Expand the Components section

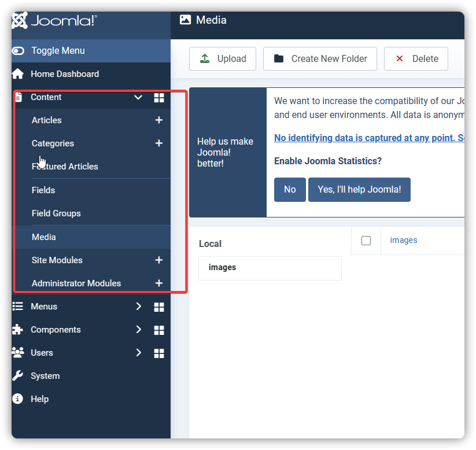pyautogui.click(x=138, y=330)
